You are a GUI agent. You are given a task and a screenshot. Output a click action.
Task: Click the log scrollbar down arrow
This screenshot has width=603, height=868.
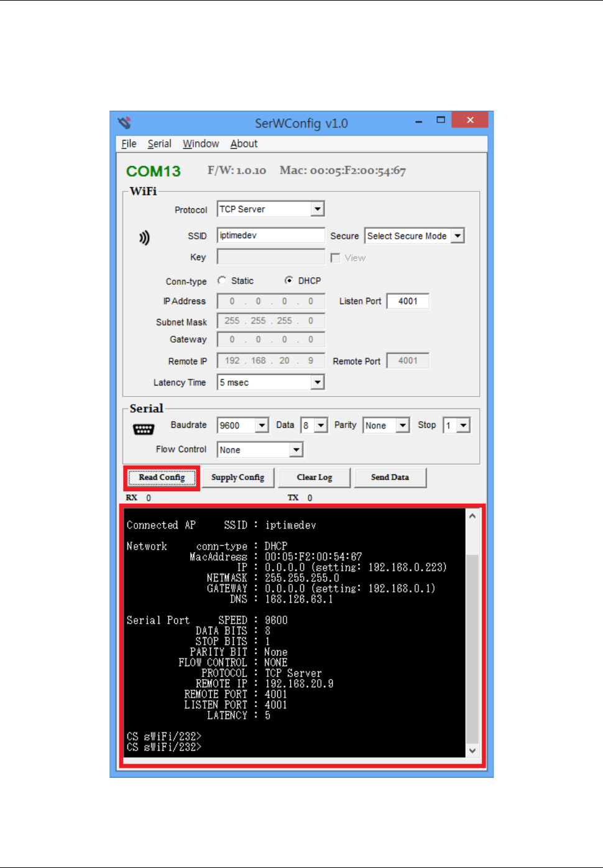472,750
